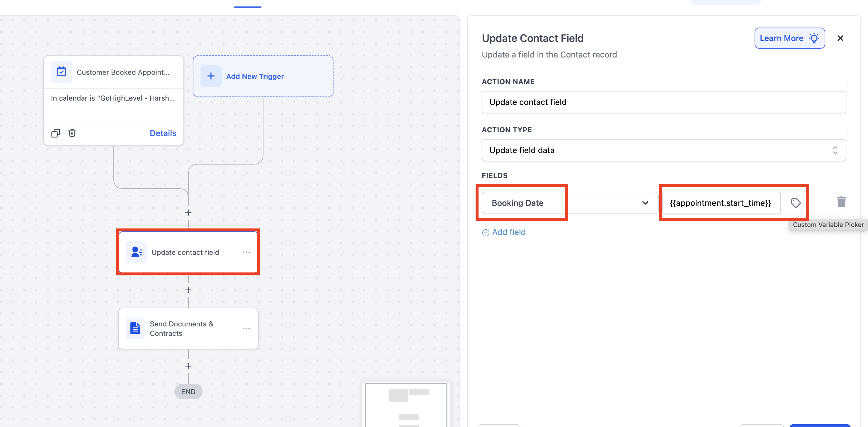Image resolution: width=868 pixels, height=427 pixels.
Task: Click the appointment start_time value field
Action: 720,203
